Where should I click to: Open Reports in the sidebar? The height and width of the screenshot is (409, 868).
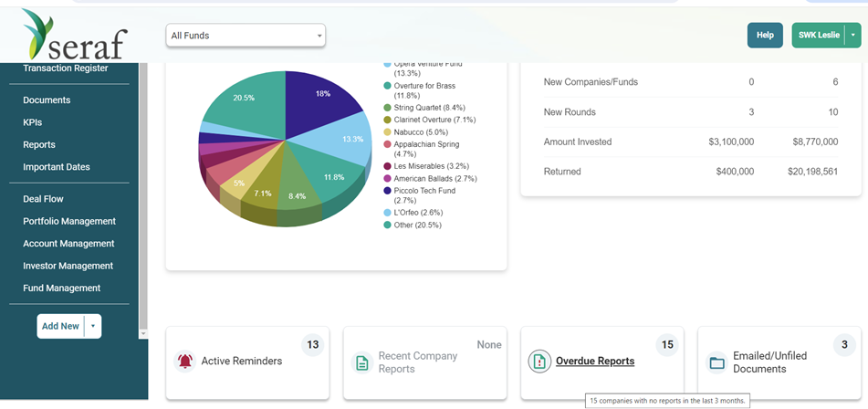pos(38,144)
